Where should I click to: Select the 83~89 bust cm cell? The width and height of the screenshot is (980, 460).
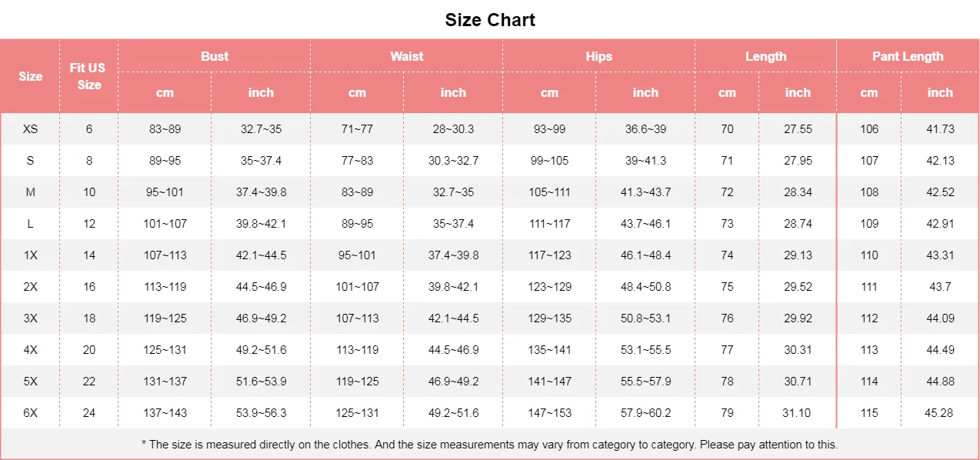coord(165,129)
